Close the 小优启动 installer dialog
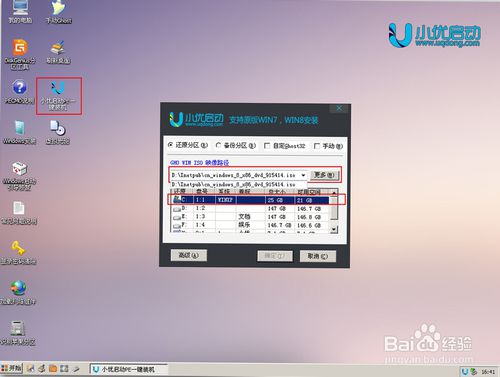The height and width of the screenshot is (377, 500). click(x=339, y=108)
